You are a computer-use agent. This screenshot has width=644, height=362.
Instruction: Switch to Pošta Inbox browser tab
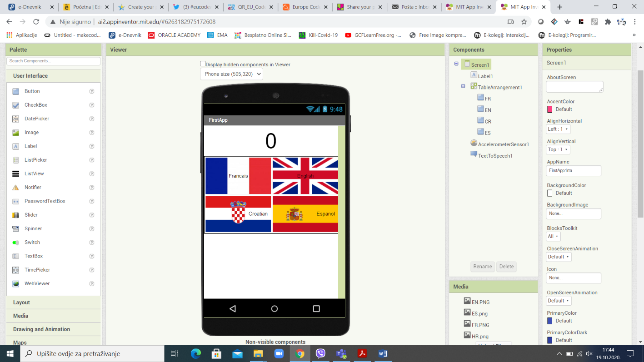coord(414,7)
